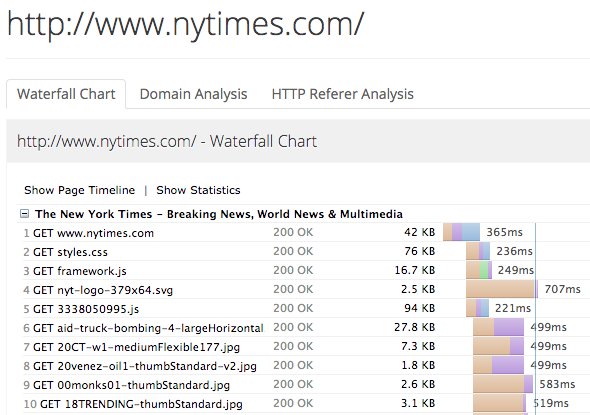Collapse The New York Times page group
This screenshot has height=415, width=590.
click(24, 214)
